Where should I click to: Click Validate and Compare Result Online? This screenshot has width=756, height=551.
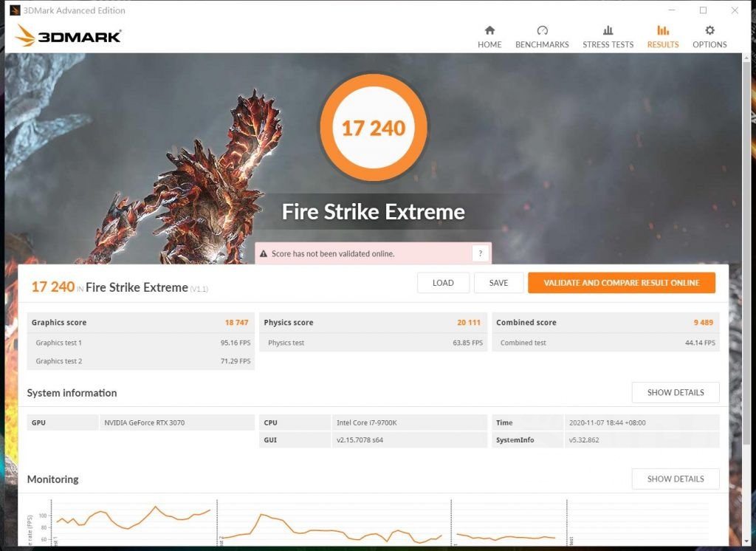click(x=621, y=283)
